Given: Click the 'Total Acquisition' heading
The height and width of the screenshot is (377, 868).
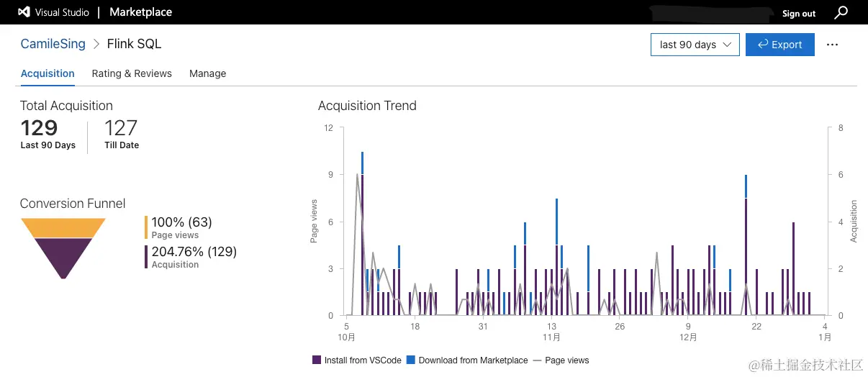Looking at the screenshot, I should (66, 106).
